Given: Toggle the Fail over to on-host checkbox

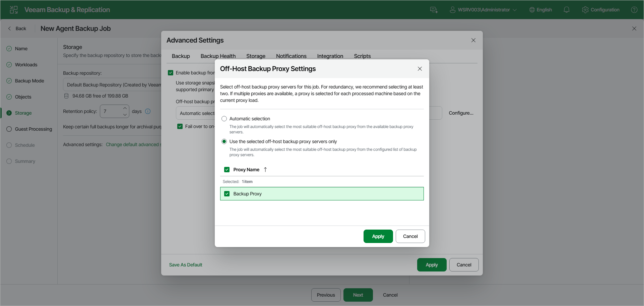Looking at the screenshot, I should click(180, 126).
